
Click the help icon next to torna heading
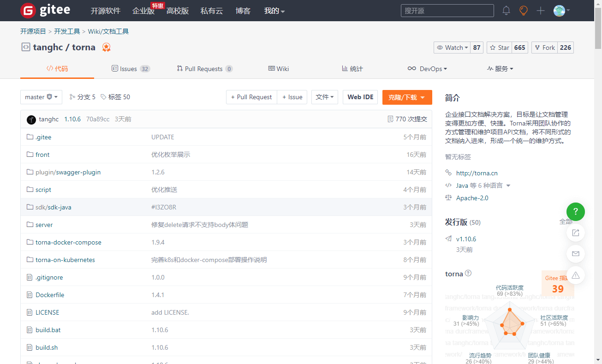coord(468,274)
